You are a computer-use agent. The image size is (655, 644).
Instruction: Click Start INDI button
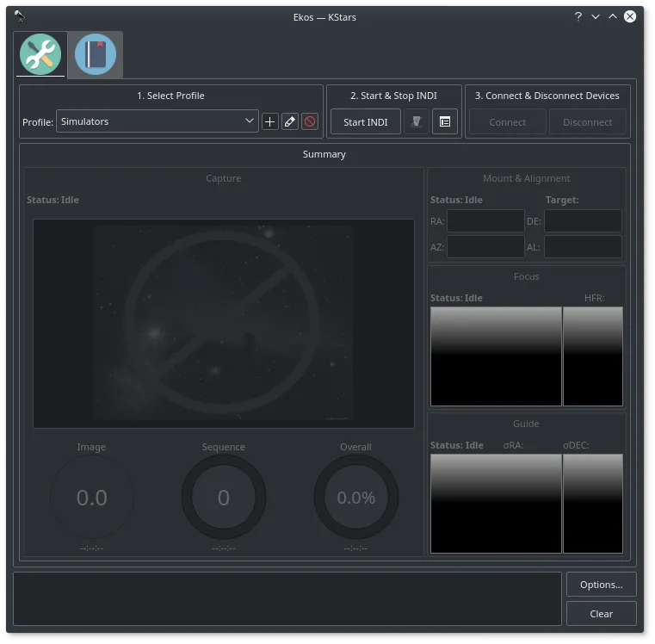366,121
